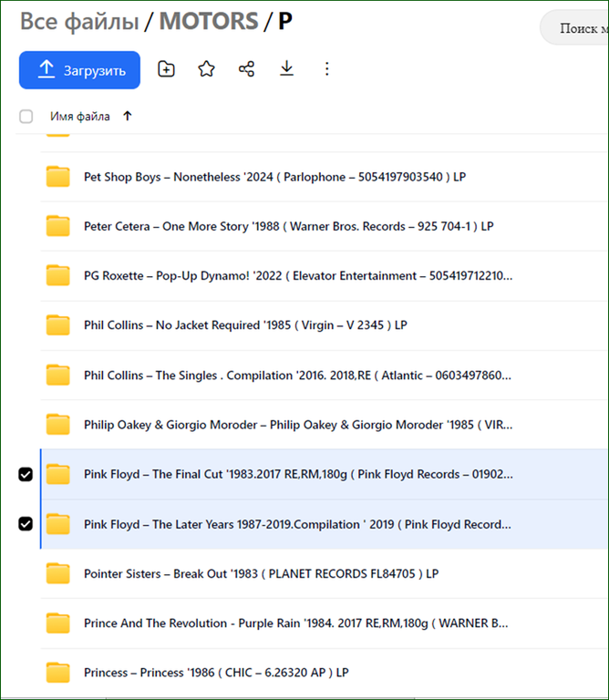This screenshot has height=700, width=609.
Task: Click Phil Collins No Jacket Required folder icon
Action: click(x=58, y=325)
